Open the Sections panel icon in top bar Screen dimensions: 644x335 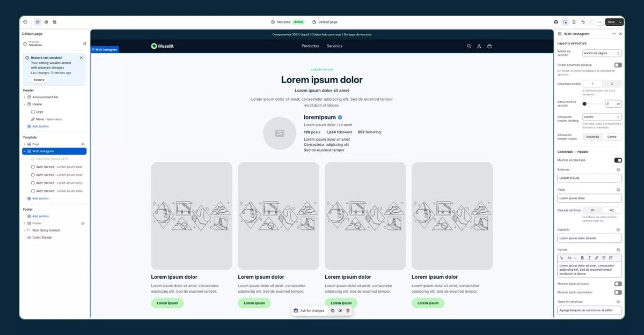(x=38, y=22)
